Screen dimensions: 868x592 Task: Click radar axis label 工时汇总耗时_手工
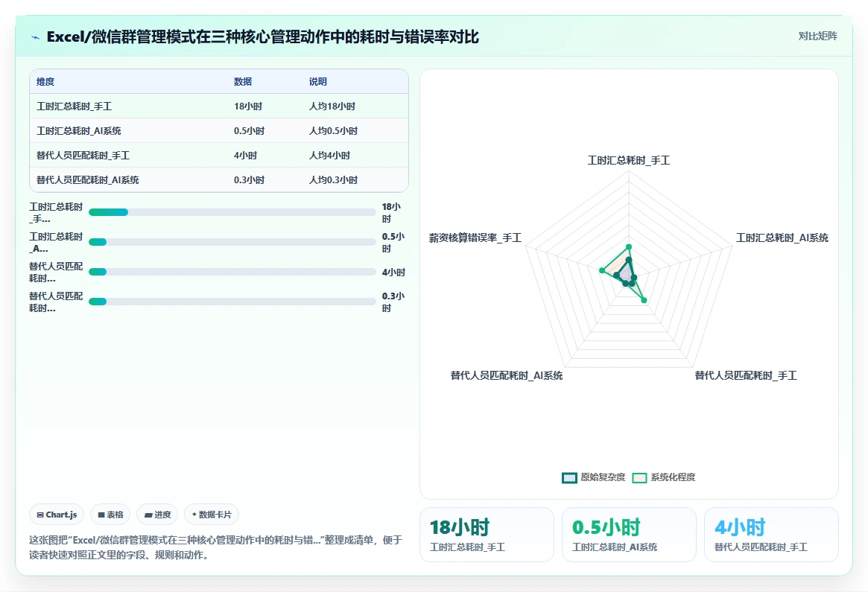point(628,160)
